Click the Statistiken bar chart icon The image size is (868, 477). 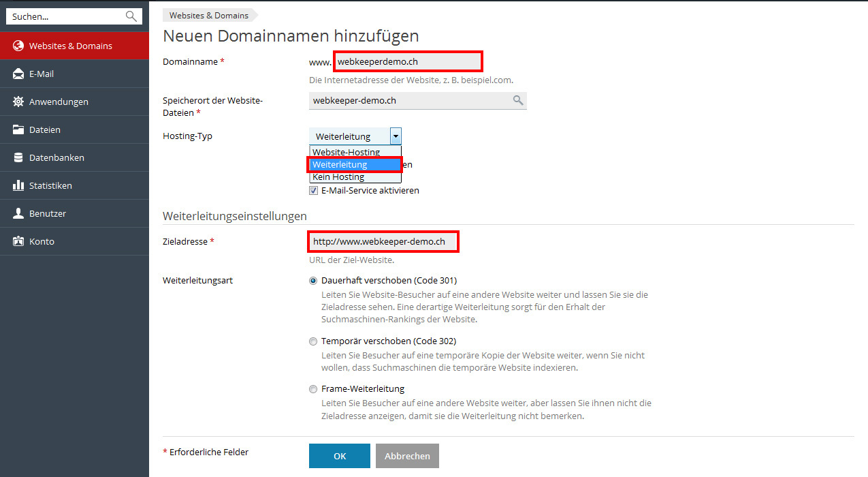[18, 186]
